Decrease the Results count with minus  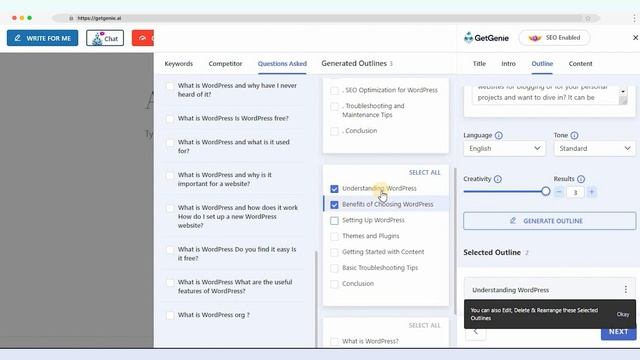(x=559, y=192)
